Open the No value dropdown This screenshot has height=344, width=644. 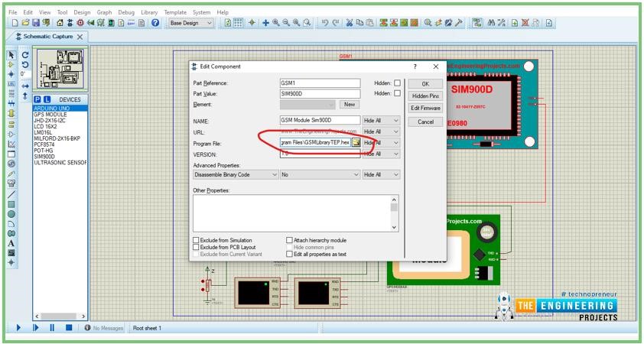tap(320, 174)
